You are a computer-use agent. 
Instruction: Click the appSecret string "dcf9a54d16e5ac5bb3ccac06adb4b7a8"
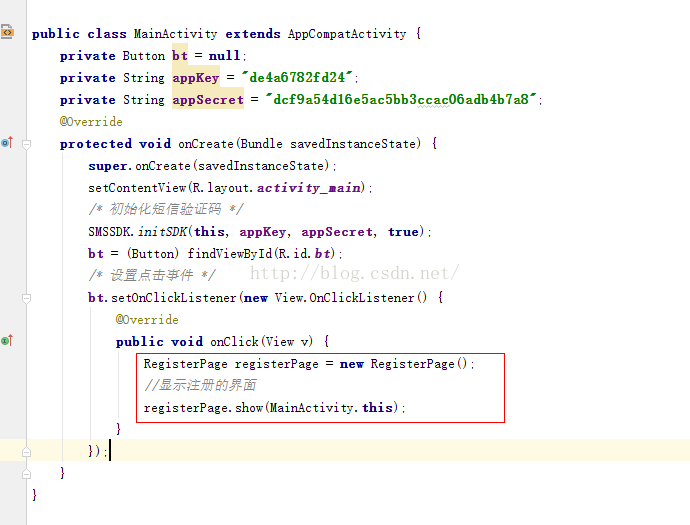(401, 99)
